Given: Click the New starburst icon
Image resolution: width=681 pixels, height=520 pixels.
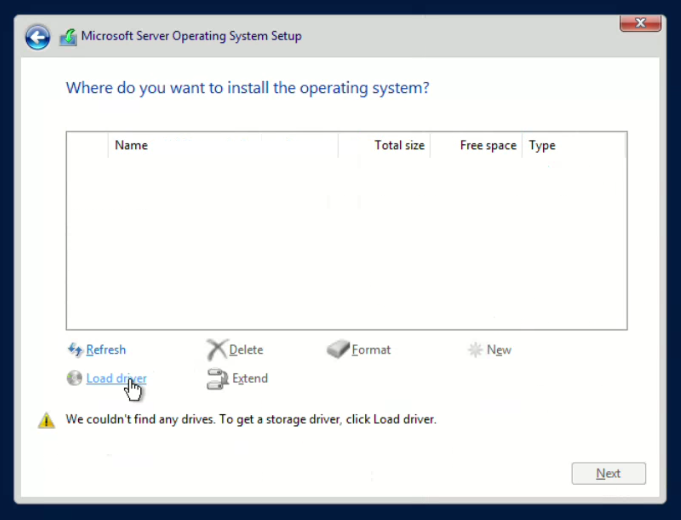Looking at the screenshot, I should 474,350.
